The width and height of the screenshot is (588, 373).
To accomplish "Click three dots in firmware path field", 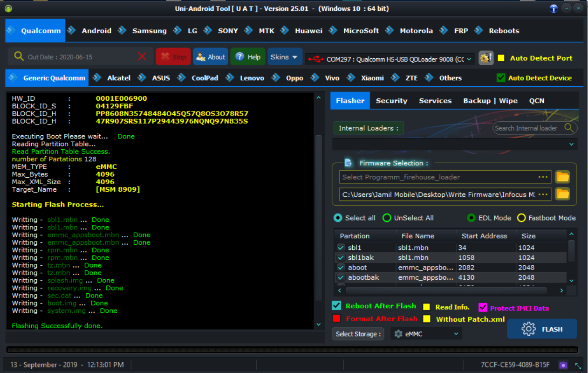I will pos(543,194).
